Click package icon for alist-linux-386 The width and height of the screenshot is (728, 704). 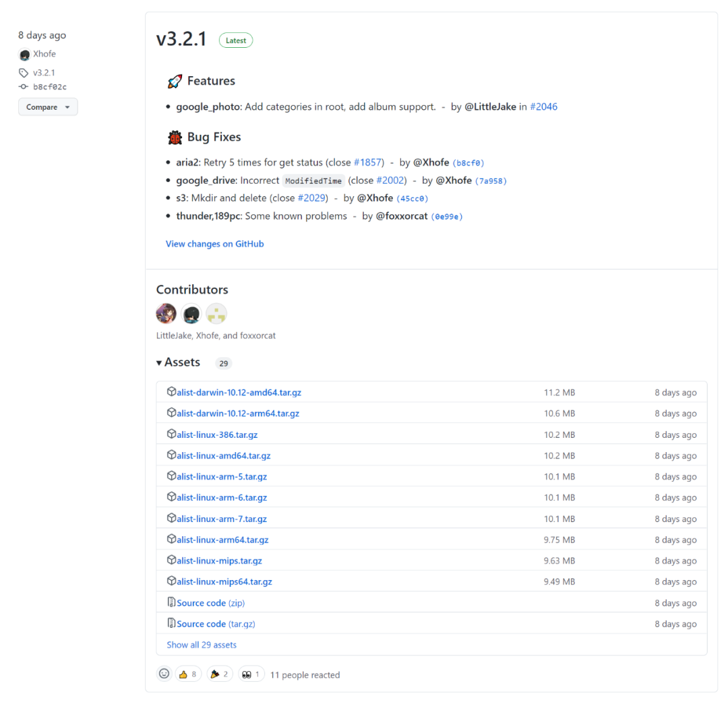[x=171, y=434]
